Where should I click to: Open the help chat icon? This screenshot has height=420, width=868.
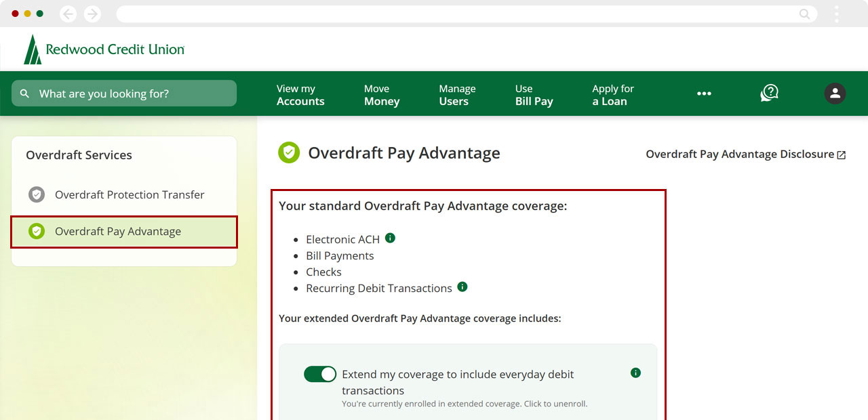pos(769,93)
